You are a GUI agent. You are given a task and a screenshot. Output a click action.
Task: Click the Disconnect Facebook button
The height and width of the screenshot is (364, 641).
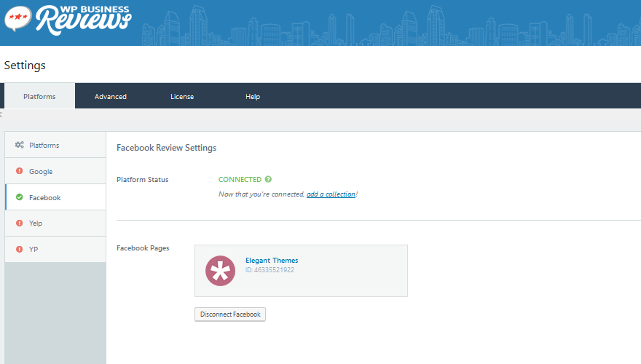pyautogui.click(x=230, y=314)
